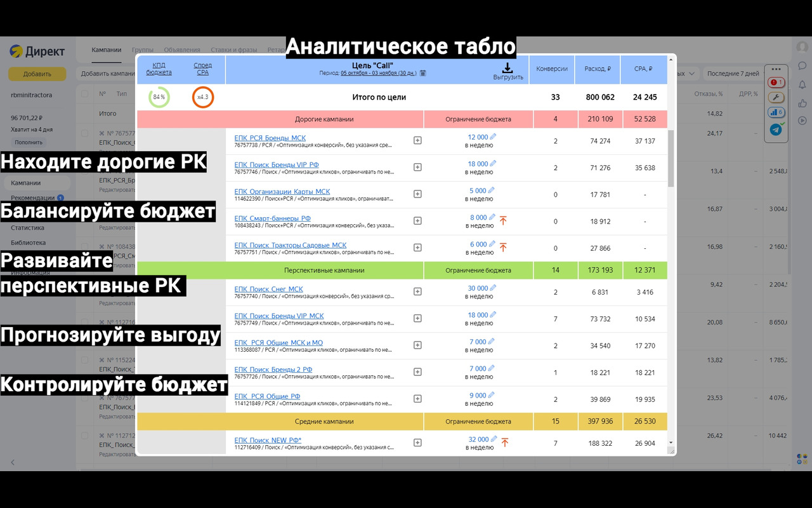The height and width of the screenshot is (508, 812).
Task: Switch to the Группы tab
Action: click(x=143, y=50)
